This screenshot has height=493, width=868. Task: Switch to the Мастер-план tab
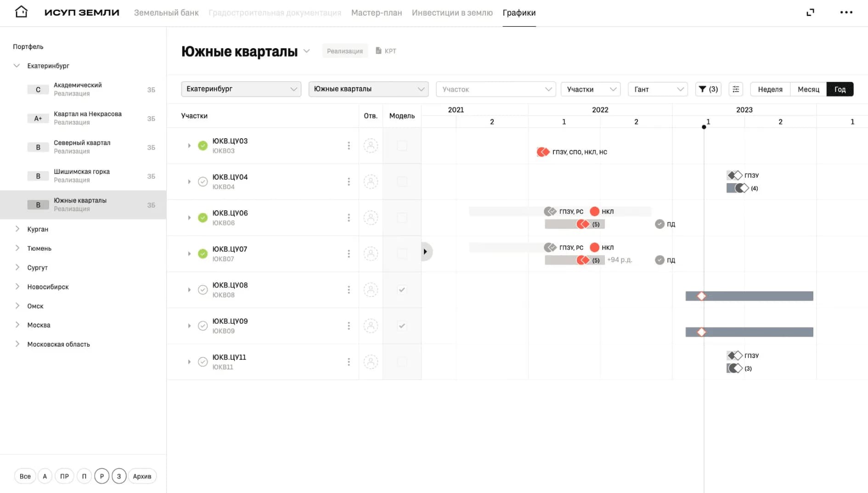(x=376, y=13)
